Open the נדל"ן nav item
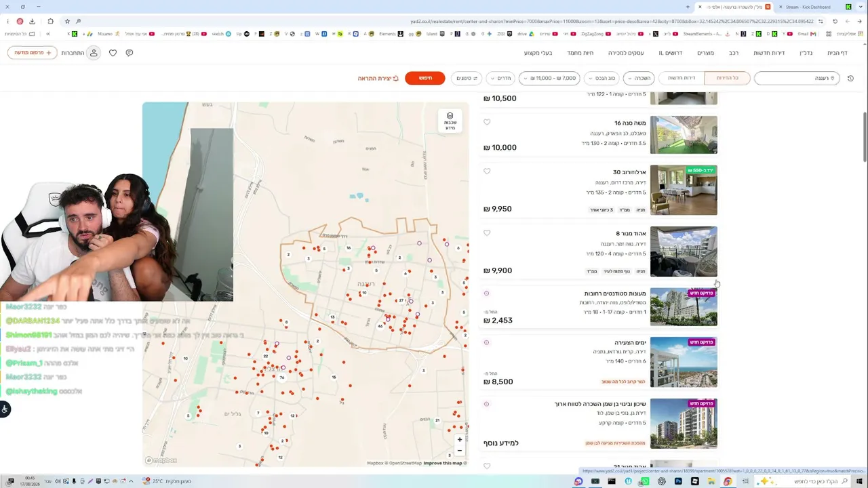The image size is (868, 488). [x=806, y=53]
